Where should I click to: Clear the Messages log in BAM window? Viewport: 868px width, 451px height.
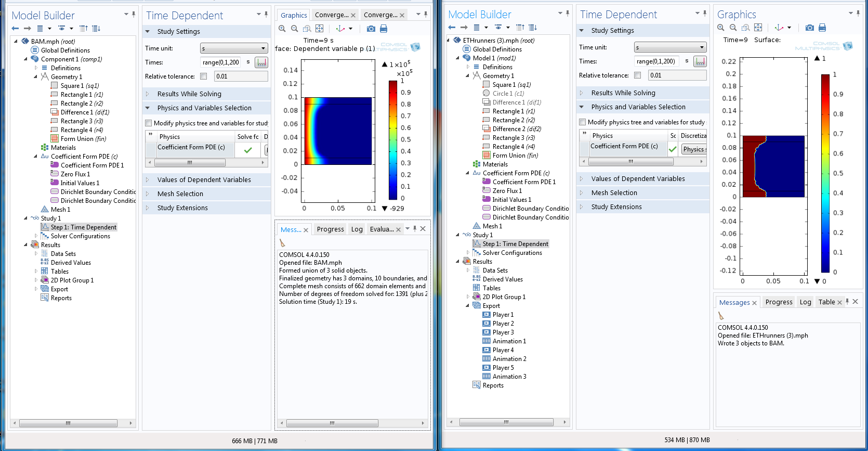coord(283,243)
